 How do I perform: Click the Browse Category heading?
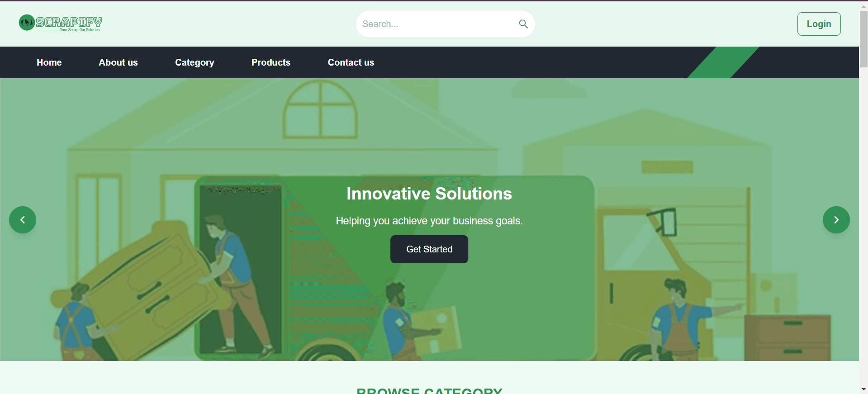tap(429, 390)
